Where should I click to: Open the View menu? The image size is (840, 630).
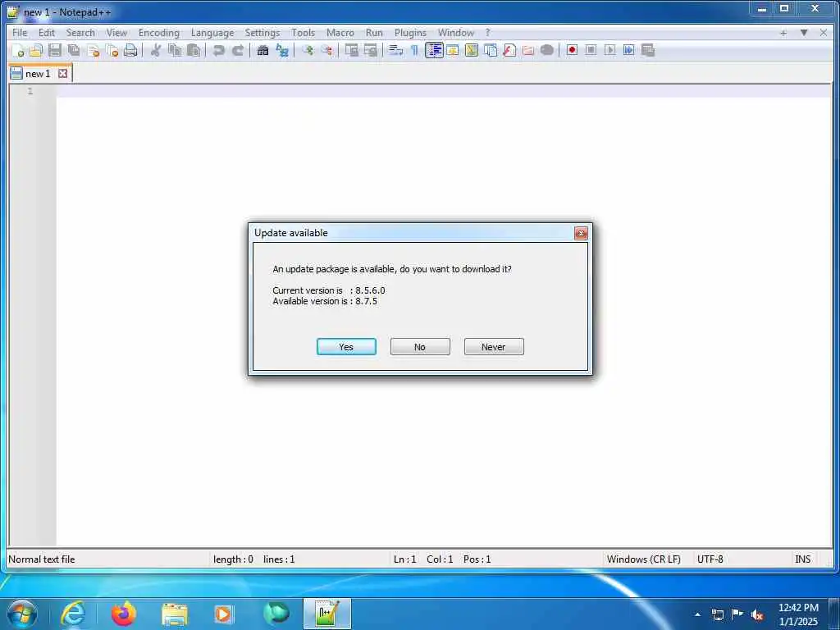(116, 33)
